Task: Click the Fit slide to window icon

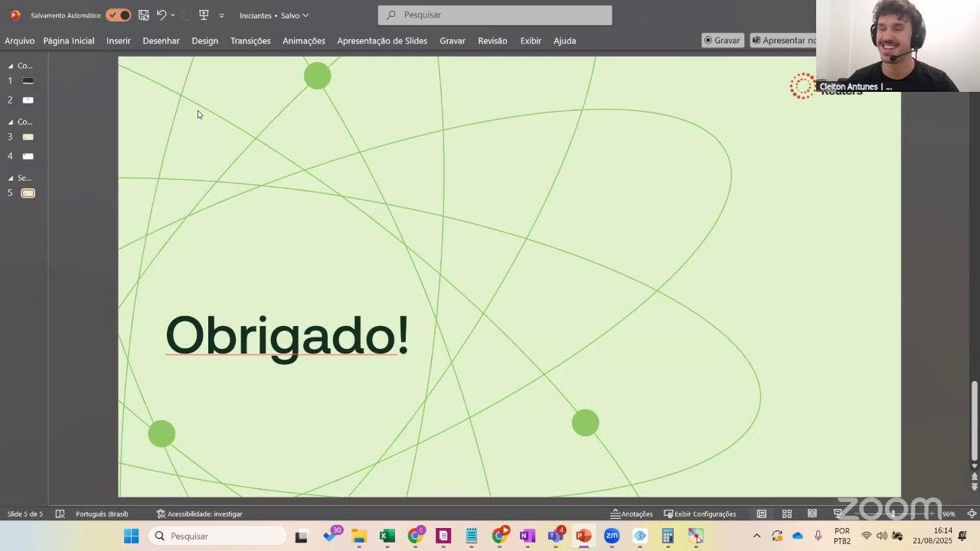Action: click(972, 514)
